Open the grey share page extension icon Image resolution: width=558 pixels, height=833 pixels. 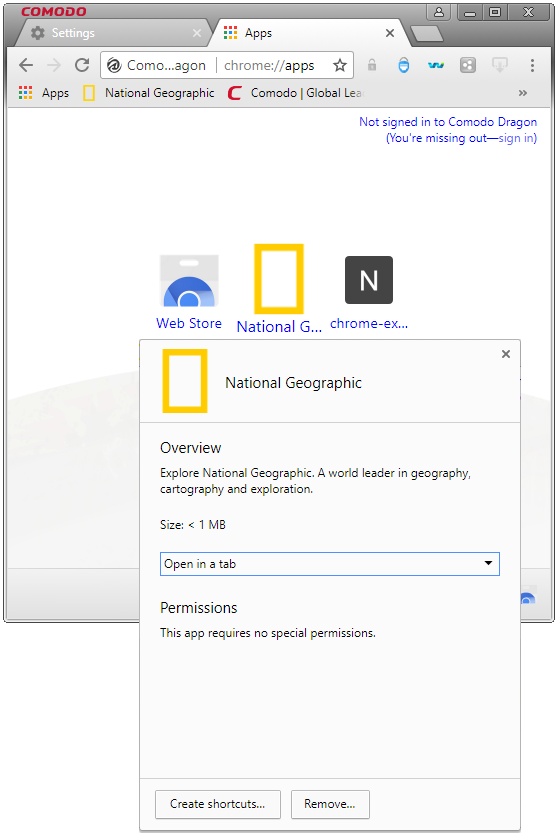click(x=468, y=65)
